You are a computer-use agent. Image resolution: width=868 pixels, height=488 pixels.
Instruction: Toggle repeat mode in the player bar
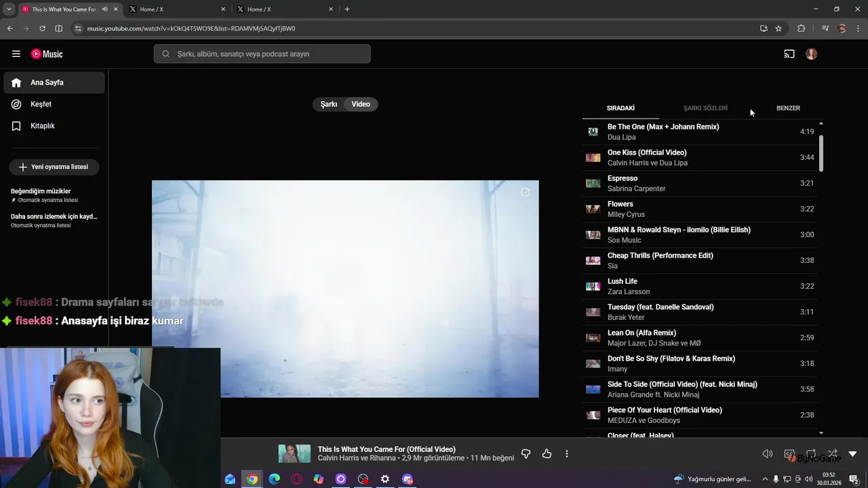811,453
